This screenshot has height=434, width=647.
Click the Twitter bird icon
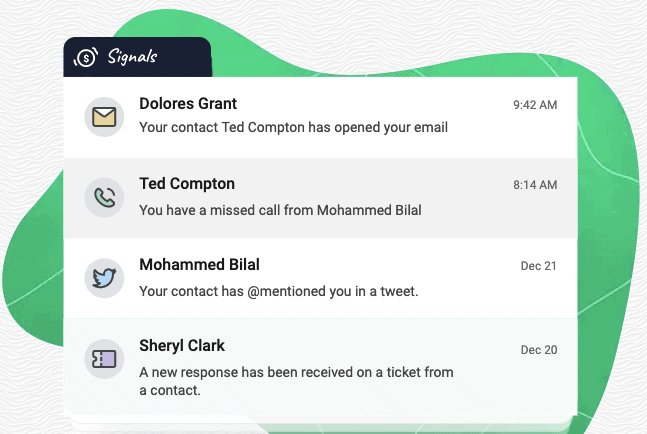coord(104,278)
